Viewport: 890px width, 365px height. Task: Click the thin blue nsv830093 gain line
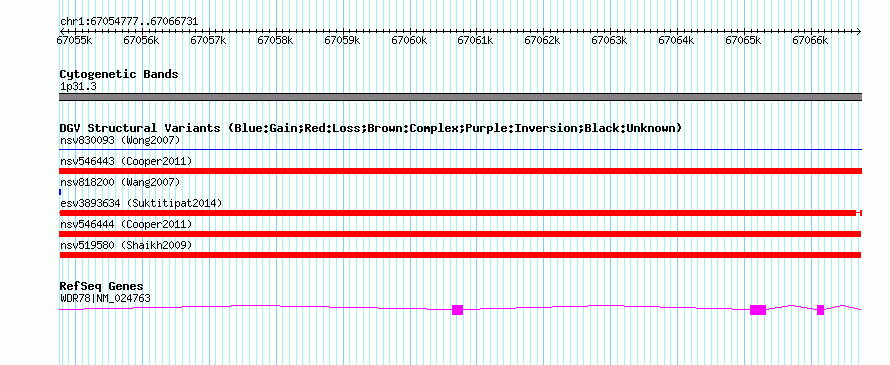pyautogui.click(x=460, y=150)
